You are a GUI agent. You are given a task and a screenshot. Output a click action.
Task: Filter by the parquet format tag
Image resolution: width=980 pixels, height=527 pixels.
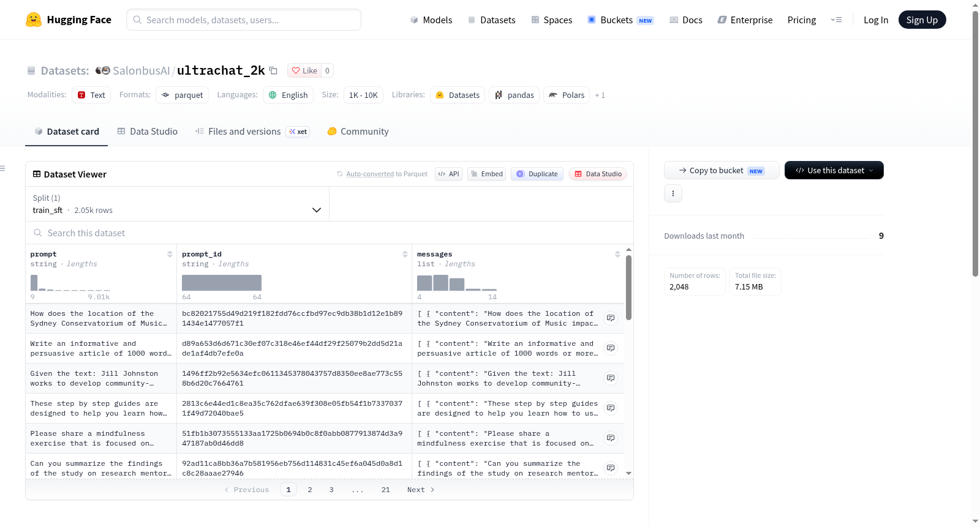(x=183, y=95)
